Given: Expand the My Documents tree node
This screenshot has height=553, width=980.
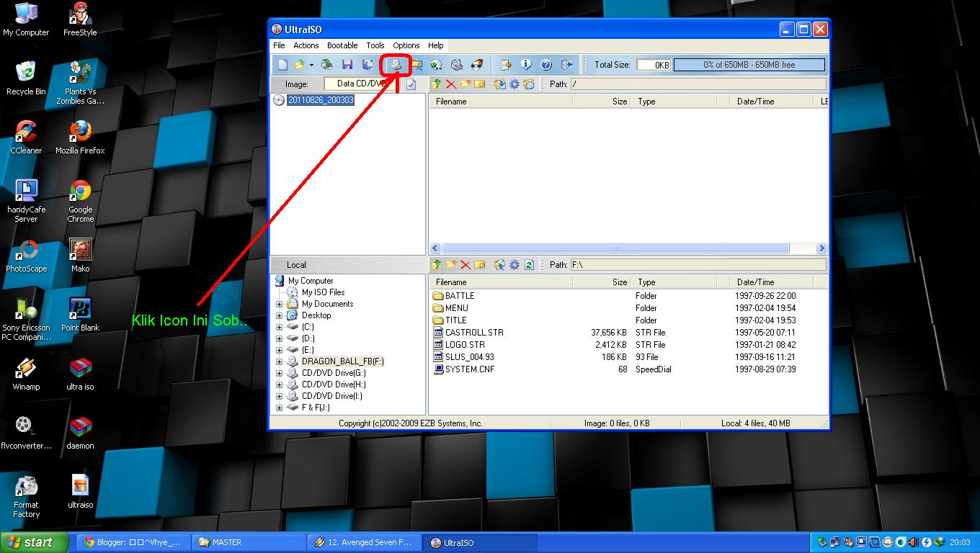Looking at the screenshot, I should point(280,304).
